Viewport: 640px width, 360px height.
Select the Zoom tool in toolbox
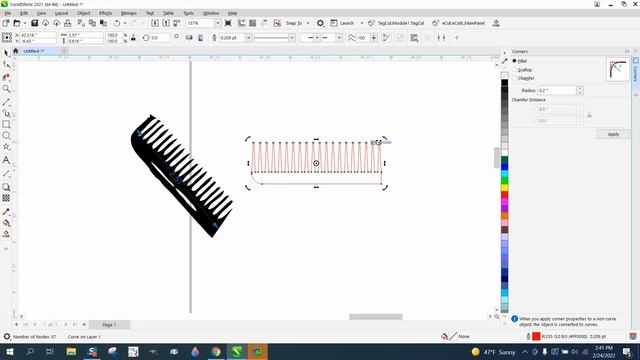(6, 89)
